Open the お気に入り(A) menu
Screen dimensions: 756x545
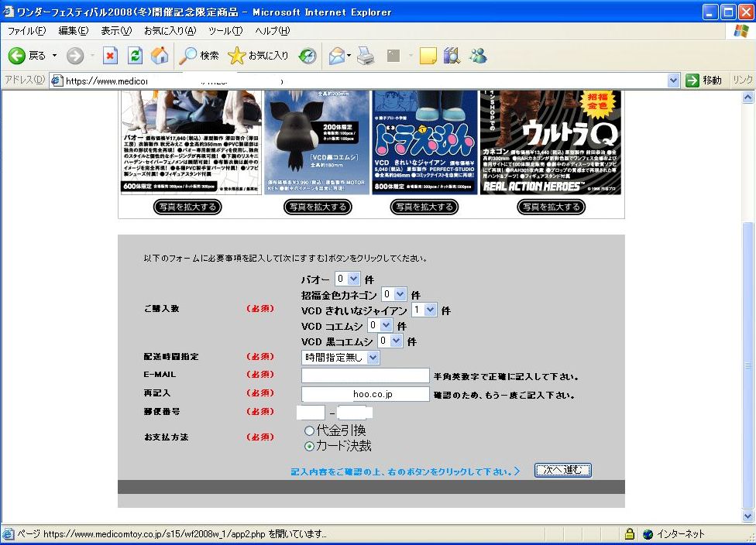[x=170, y=31]
